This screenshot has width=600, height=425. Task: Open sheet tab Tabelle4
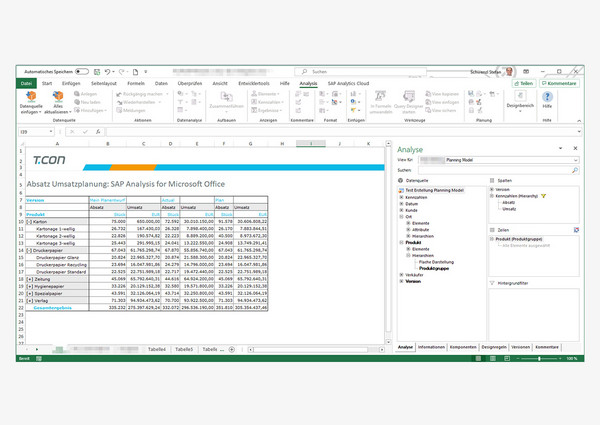coord(157,349)
